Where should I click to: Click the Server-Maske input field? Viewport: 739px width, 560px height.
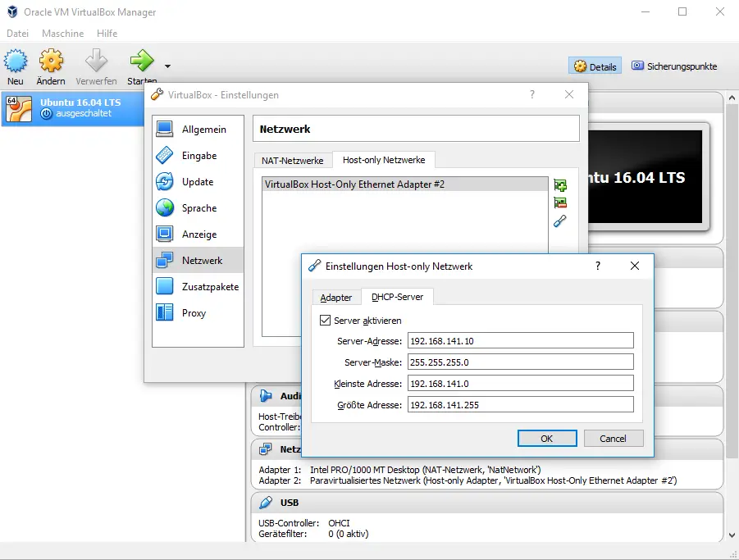[x=520, y=362]
